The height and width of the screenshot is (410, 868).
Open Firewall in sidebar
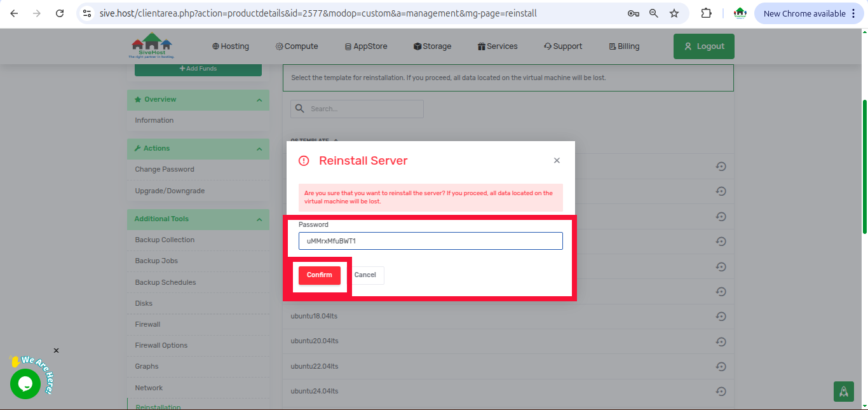[x=147, y=324]
